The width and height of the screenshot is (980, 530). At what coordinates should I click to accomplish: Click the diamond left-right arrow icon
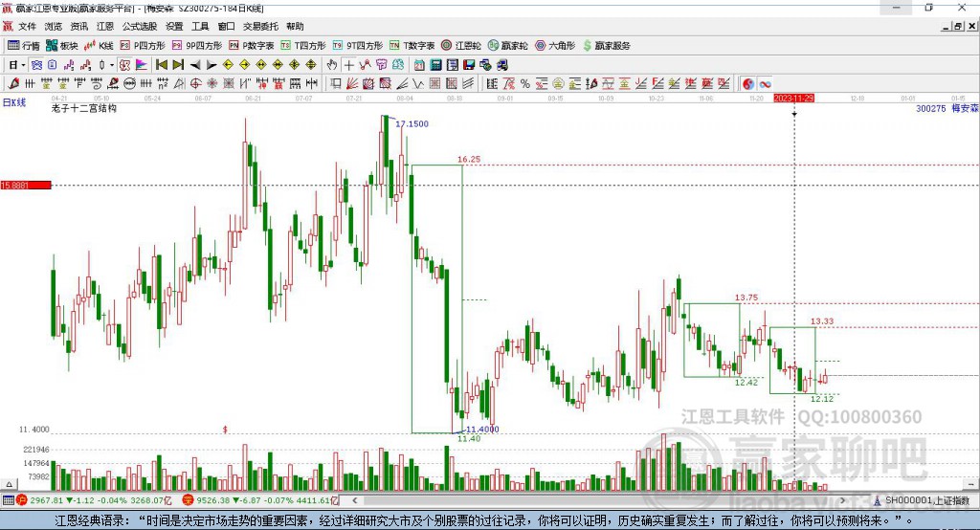[x=261, y=65]
